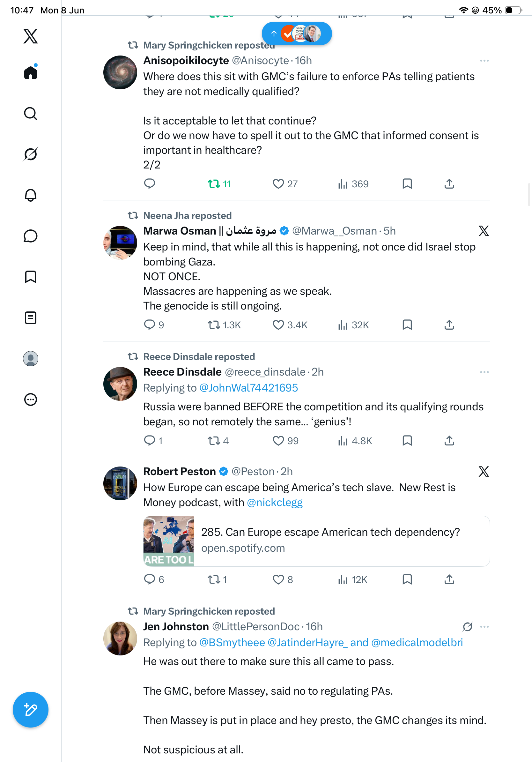Bookmark Robert Peston's post

click(x=407, y=579)
